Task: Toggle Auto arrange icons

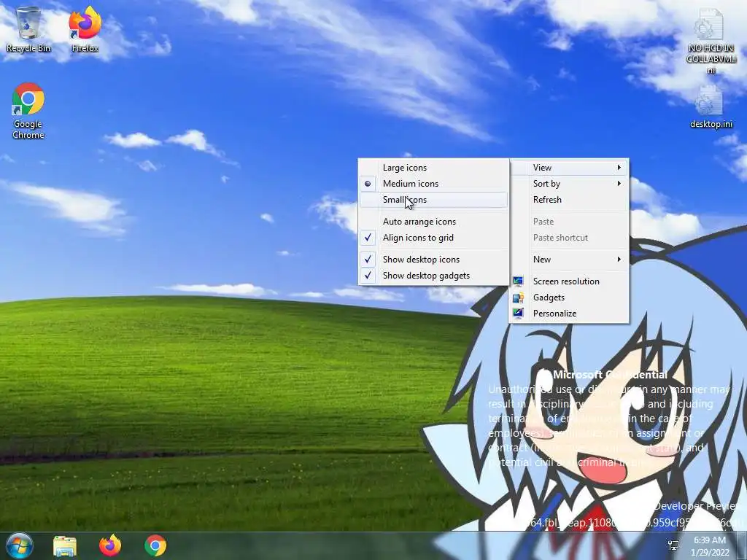Action: coord(433,222)
